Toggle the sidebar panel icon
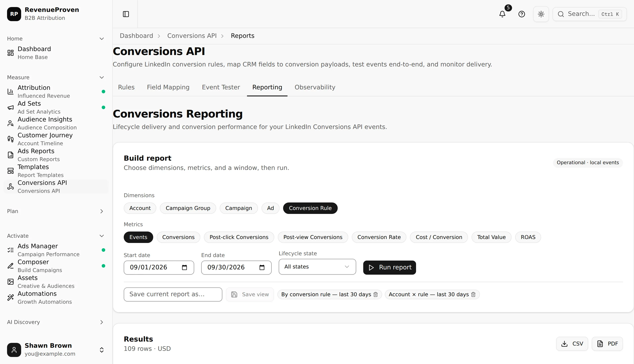Screen dimensions: 634x364 pyautogui.click(x=126, y=14)
